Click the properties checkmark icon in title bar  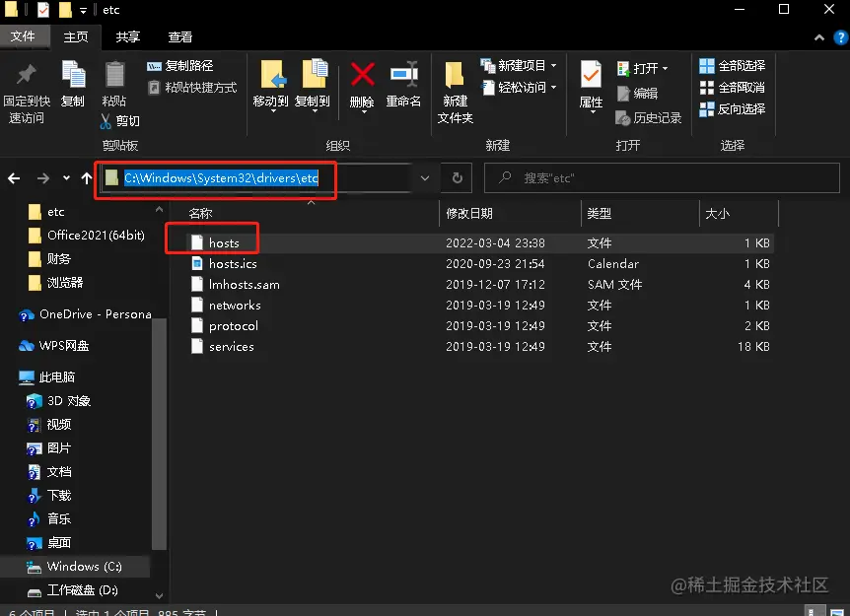(42, 10)
